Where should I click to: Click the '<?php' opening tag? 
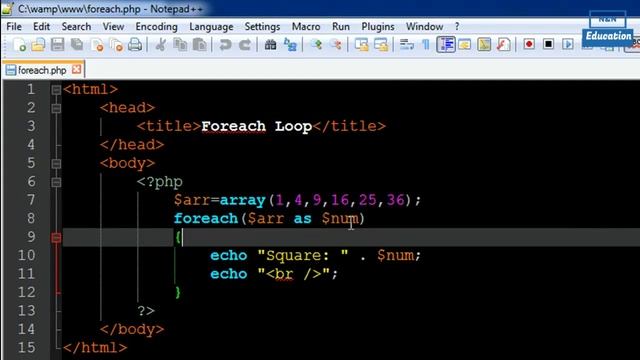pos(160,182)
